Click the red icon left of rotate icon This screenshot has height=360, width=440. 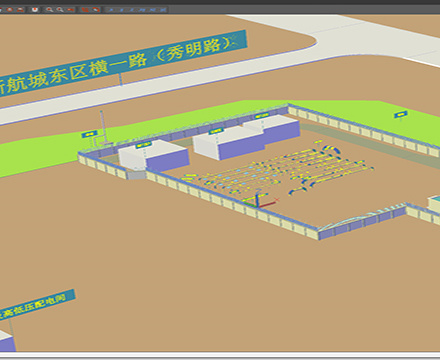[x=85, y=9]
